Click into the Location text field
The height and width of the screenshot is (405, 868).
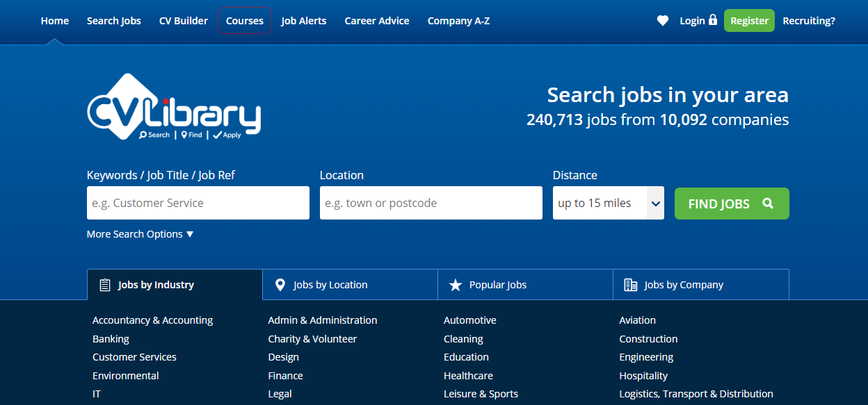[x=431, y=203]
